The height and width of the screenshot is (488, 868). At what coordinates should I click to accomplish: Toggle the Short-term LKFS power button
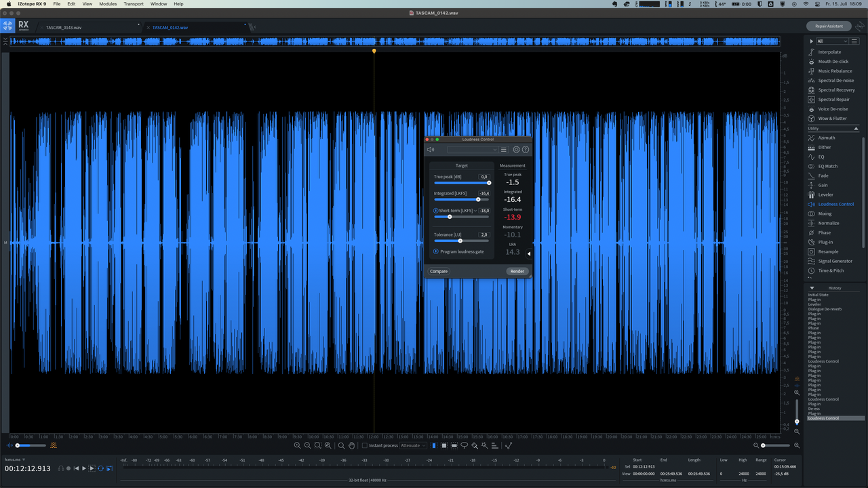point(435,211)
